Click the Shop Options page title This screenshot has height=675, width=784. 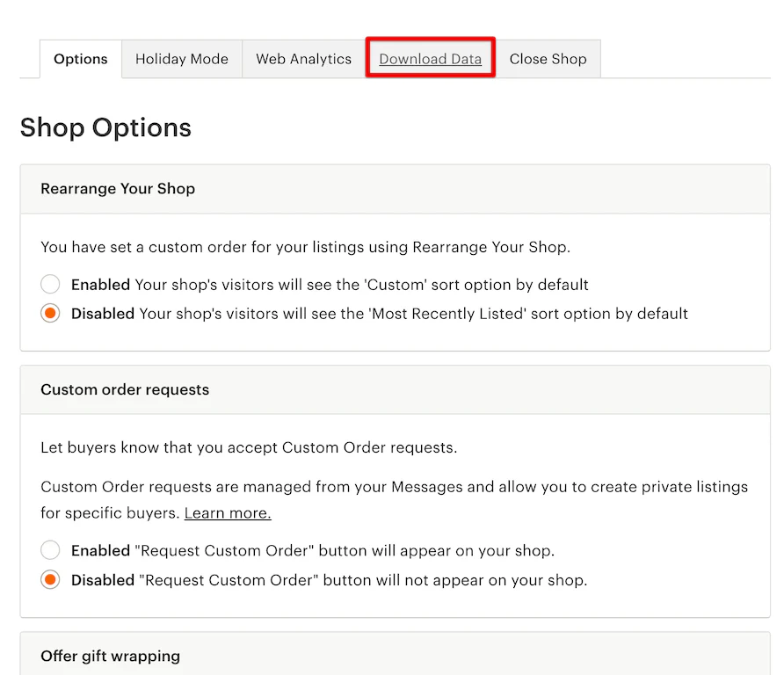[x=105, y=127]
